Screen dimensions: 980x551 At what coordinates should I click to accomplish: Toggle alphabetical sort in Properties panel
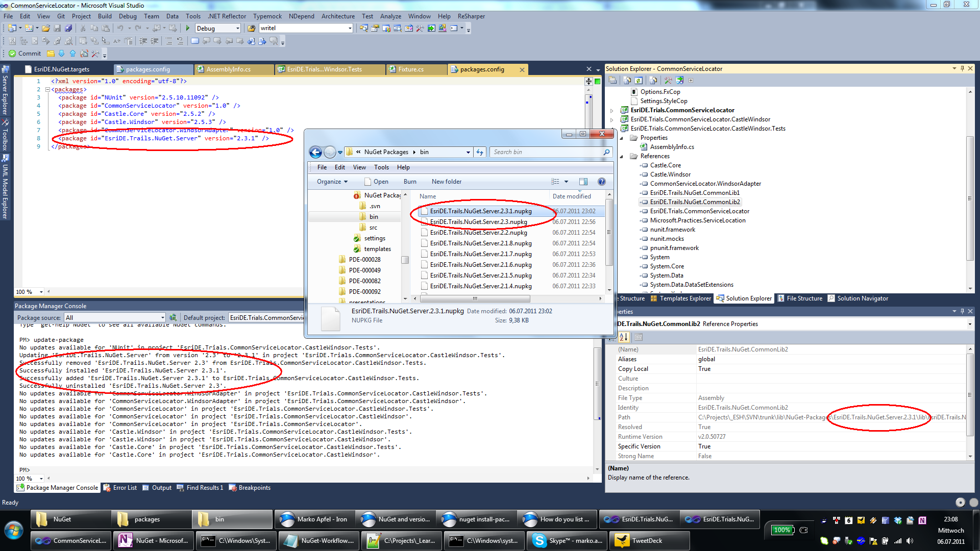point(624,337)
